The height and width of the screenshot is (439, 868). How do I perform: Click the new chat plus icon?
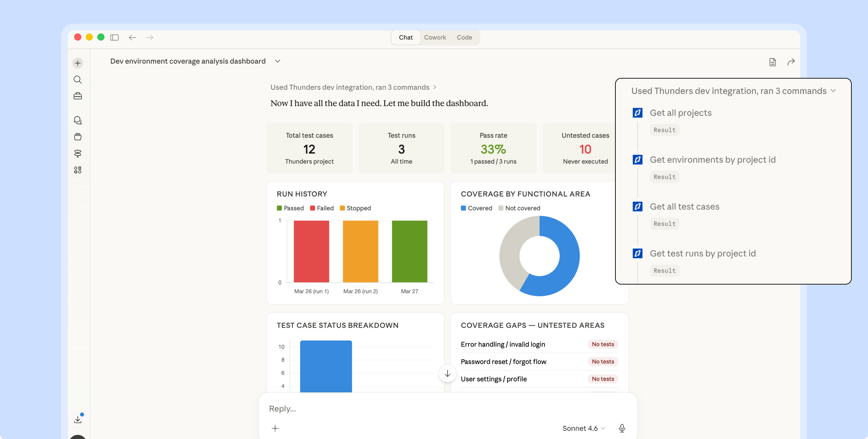click(x=78, y=63)
